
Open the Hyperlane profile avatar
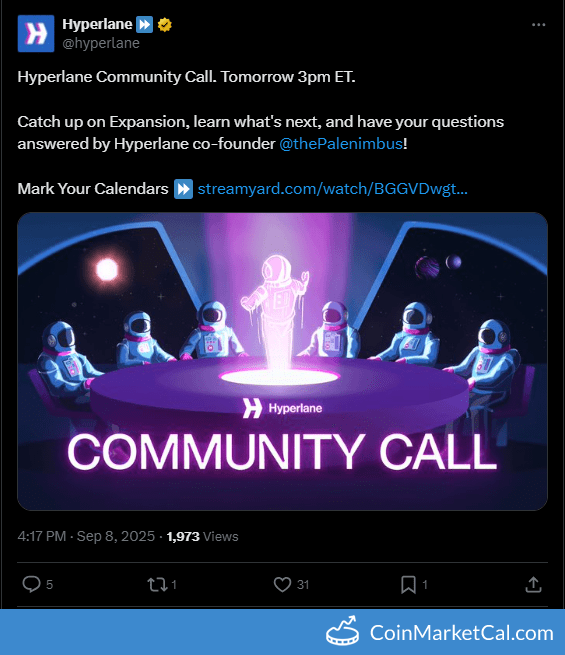click(36, 33)
